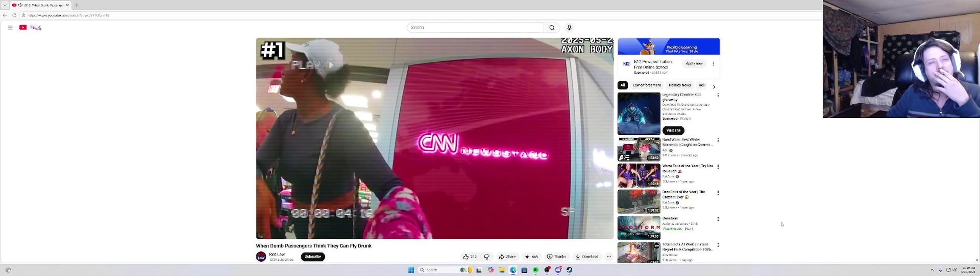Select the Politics News filter chip
Screen dimensions: 980x276
tap(679, 85)
